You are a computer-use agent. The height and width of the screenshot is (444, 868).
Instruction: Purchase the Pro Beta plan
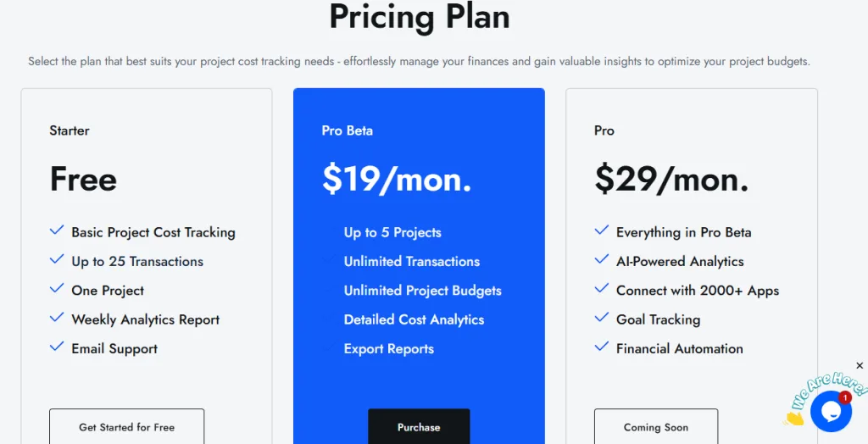pos(419,427)
